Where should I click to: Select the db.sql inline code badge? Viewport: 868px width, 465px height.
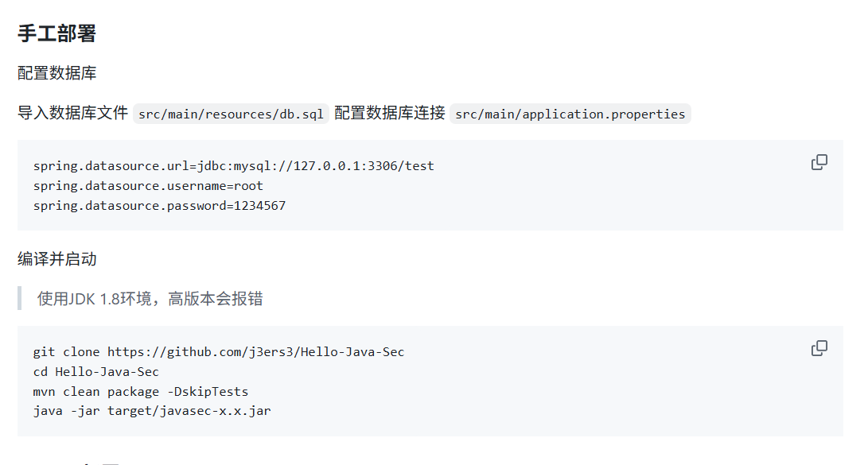(x=231, y=114)
